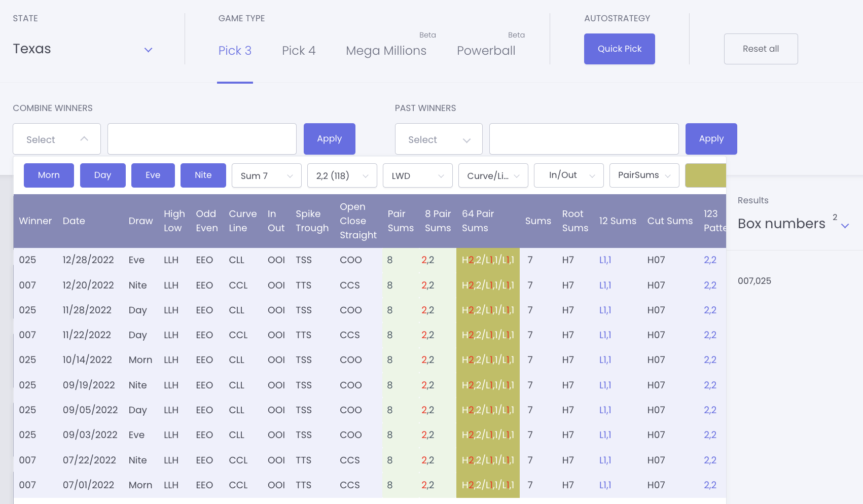Collapse the Combine Winners Select dropdown

[57, 139]
